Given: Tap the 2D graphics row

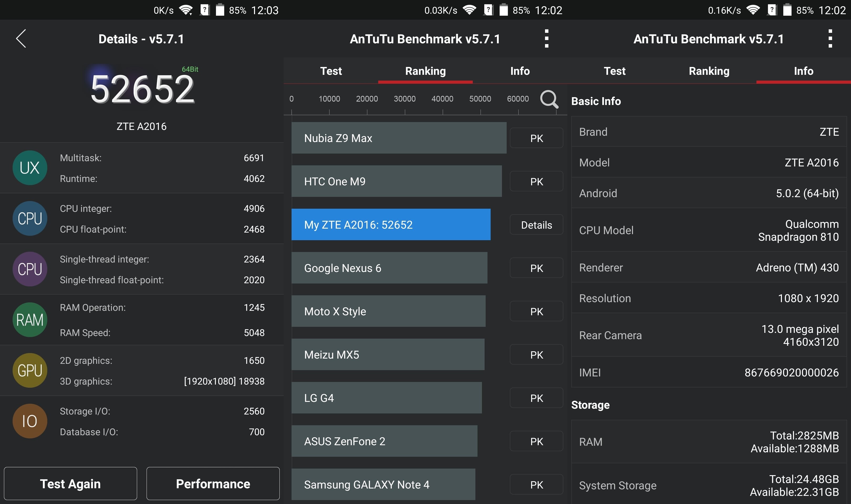Looking at the screenshot, I should click(x=162, y=360).
